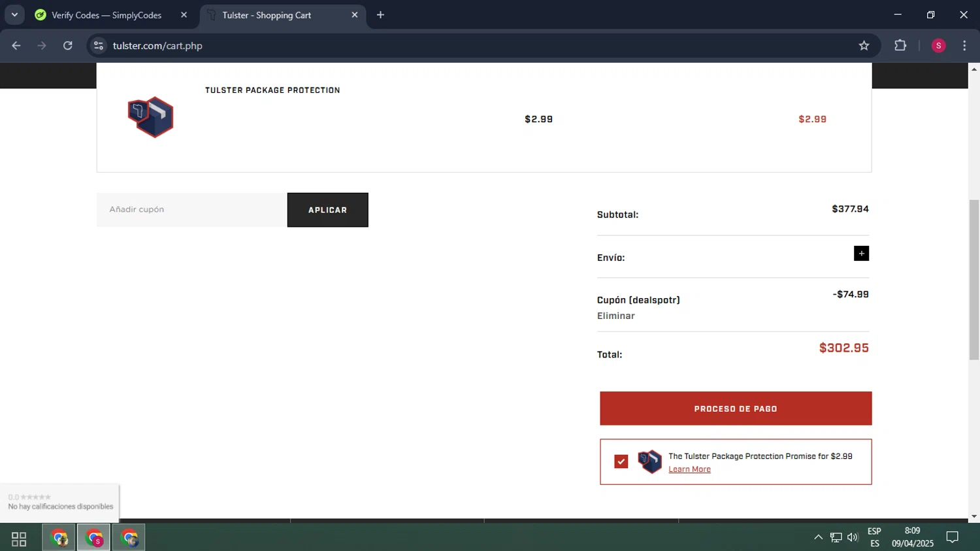Click the black unit price $2.99

[538, 119]
